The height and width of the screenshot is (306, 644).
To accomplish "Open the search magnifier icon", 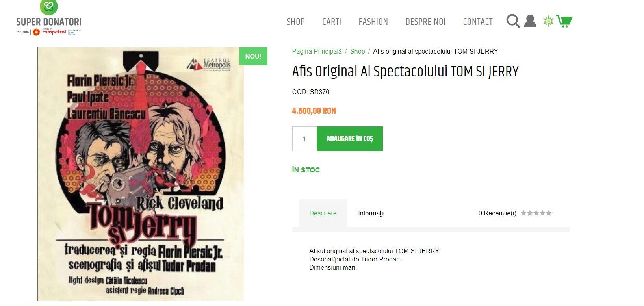I will point(513,21).
